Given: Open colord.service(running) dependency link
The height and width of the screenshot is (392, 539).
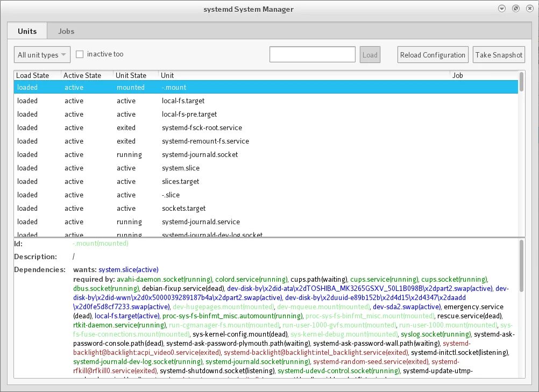Looking at the screenshot, I should pyautogui.click(x=252, y=279).
